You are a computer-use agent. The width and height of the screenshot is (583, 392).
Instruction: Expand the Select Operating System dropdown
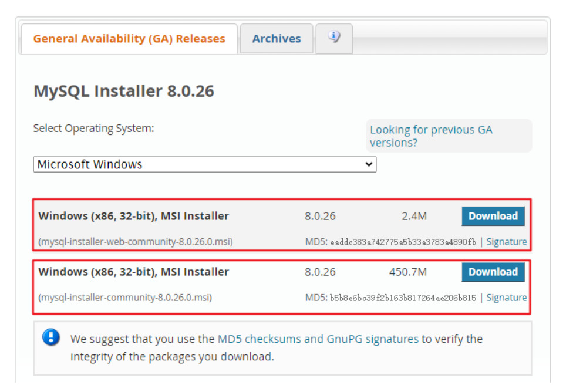pos(204,164)
